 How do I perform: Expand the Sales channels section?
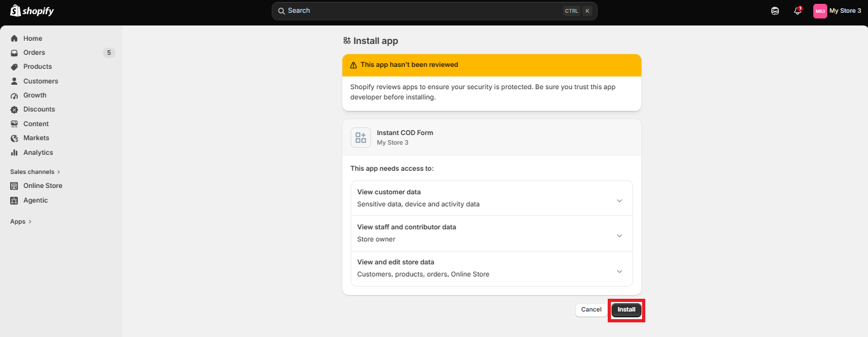pos(35,172)
